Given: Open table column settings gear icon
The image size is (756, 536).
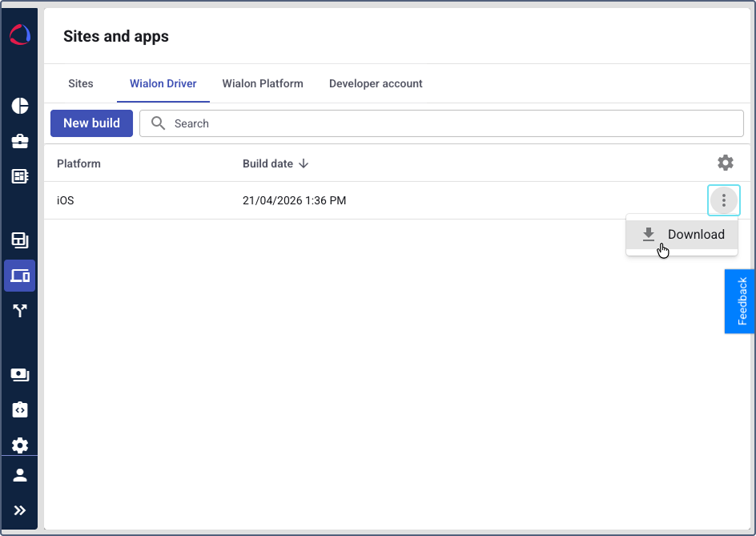Looking at the screenshot, I should 725,163.
